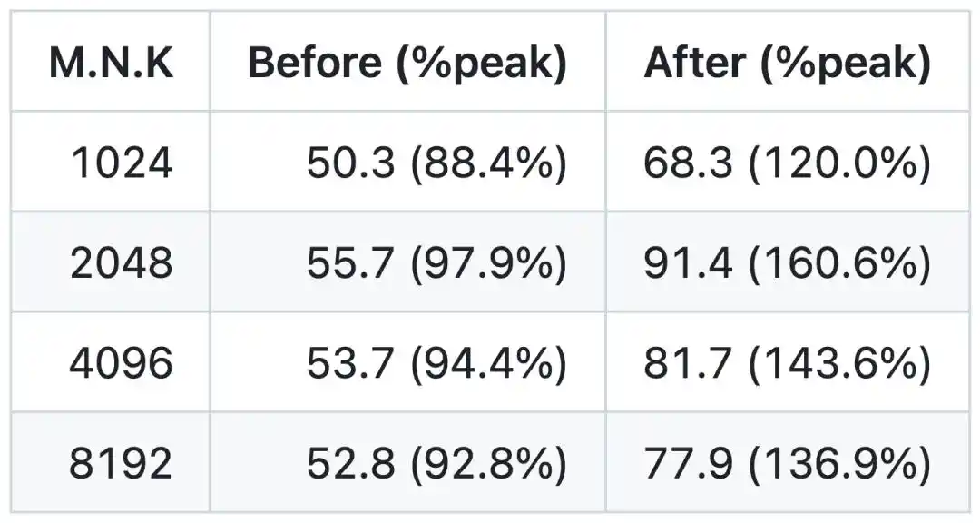The height and width of the screenshot is (523, 980).
Task: Click the After (%peak) column header
Action: 788,62
